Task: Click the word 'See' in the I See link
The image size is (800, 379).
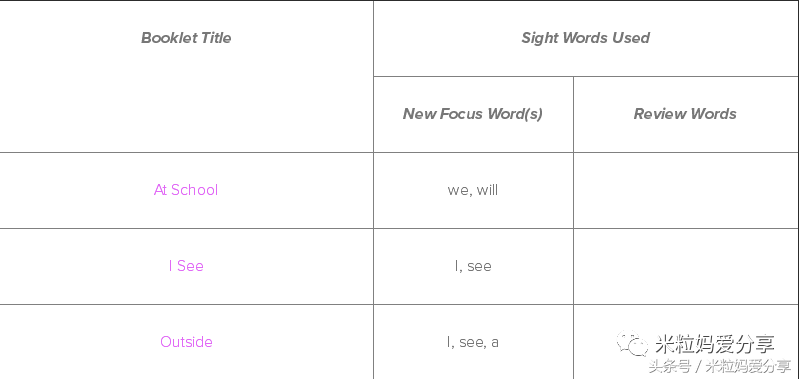Action: coord(190,266)
